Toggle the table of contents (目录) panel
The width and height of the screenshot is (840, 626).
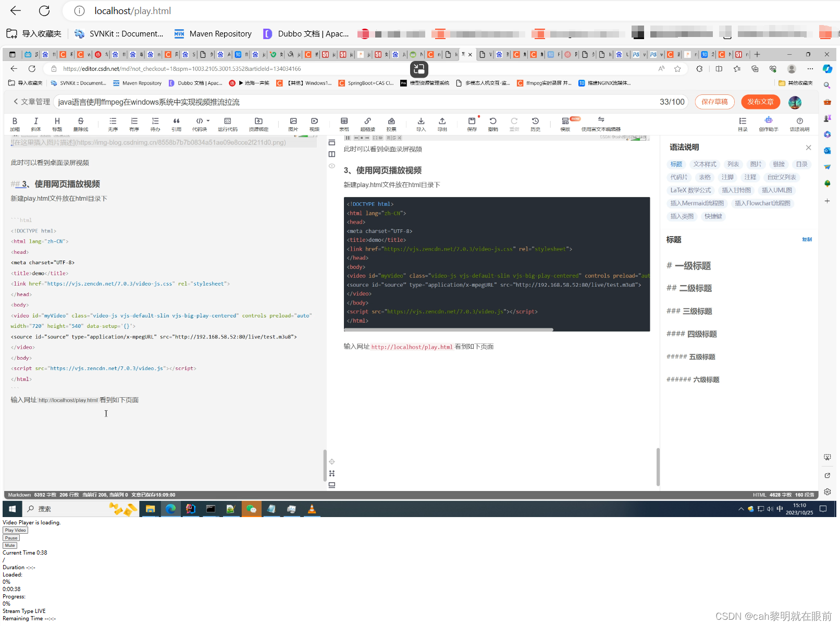coord(743,124)
